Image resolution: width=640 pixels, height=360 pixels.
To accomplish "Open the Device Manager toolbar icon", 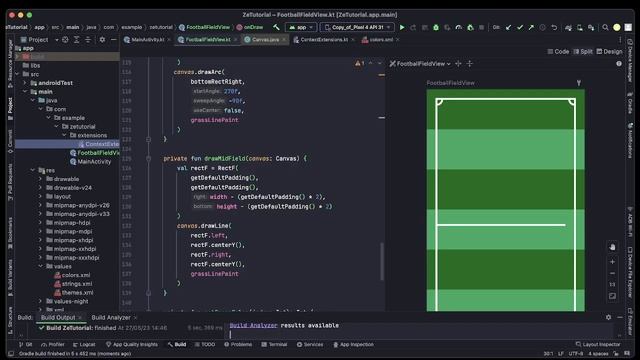I will pyautogui.click(x=580, y=27).
